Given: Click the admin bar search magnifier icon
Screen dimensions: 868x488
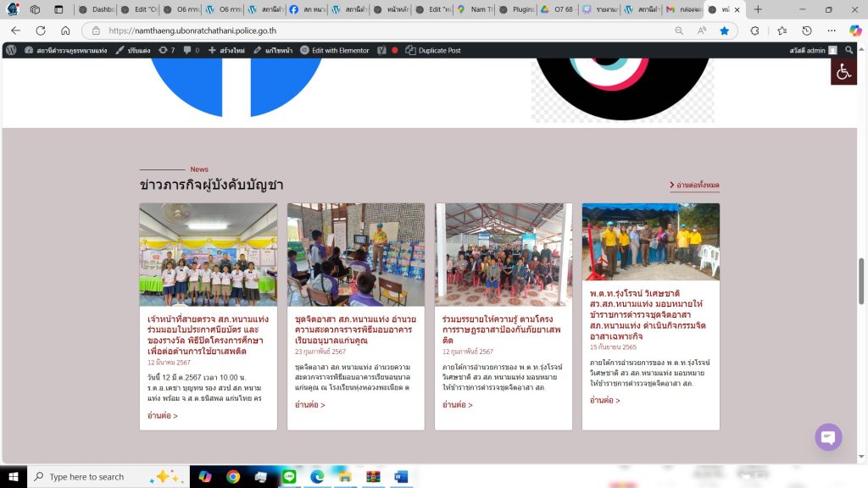Looking at the screenshot, I should 849,51.
